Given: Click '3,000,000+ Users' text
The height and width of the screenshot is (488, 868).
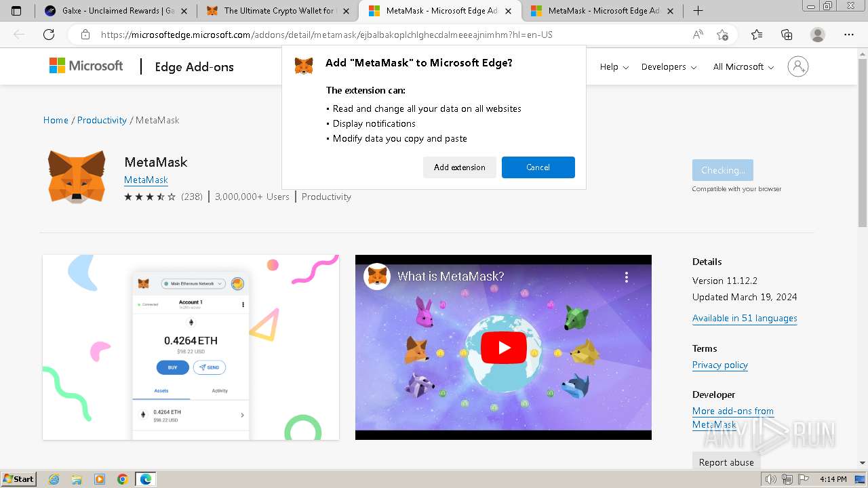Looking at the screenshot, I should point(252,197).
